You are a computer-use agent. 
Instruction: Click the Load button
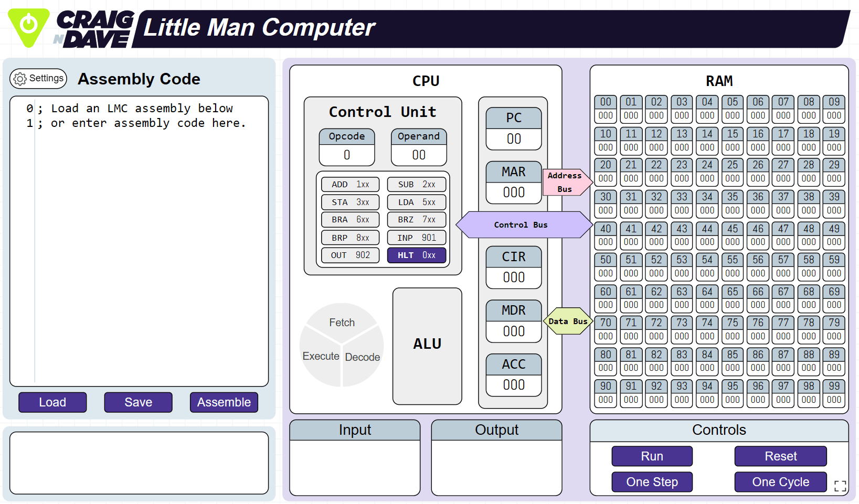[x=52, y=402]
